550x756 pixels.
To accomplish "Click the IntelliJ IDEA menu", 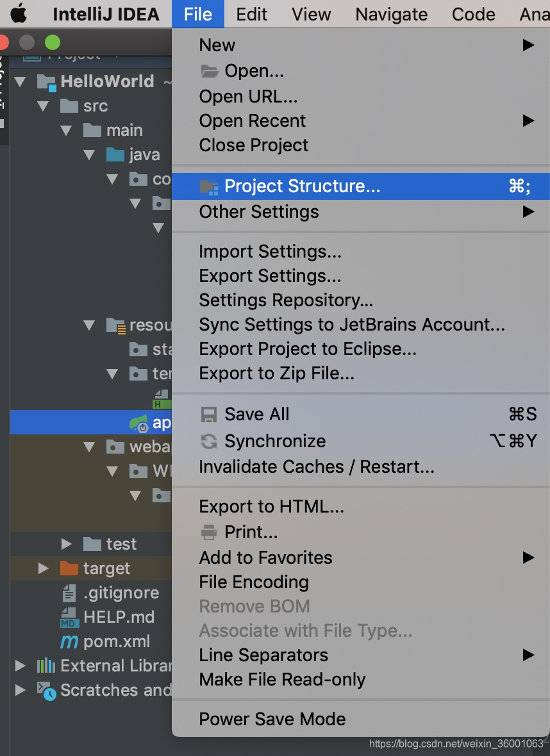I will [106, 14].
